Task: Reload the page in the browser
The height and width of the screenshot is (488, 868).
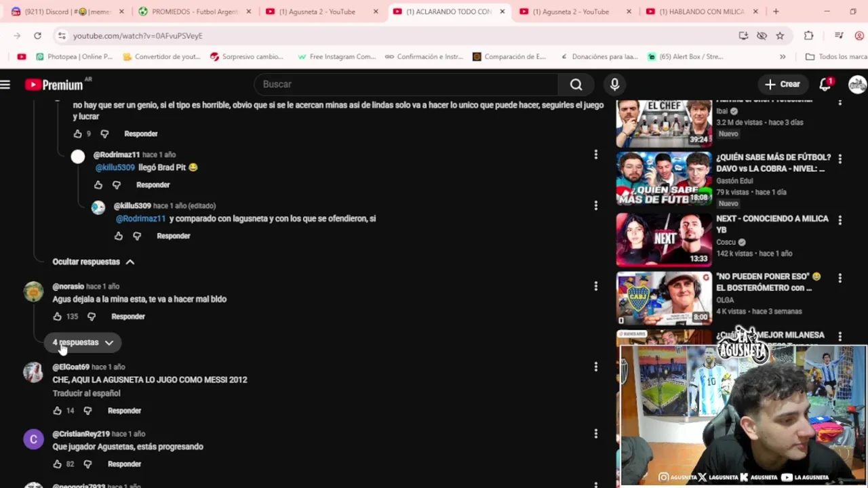Action: 37,35
